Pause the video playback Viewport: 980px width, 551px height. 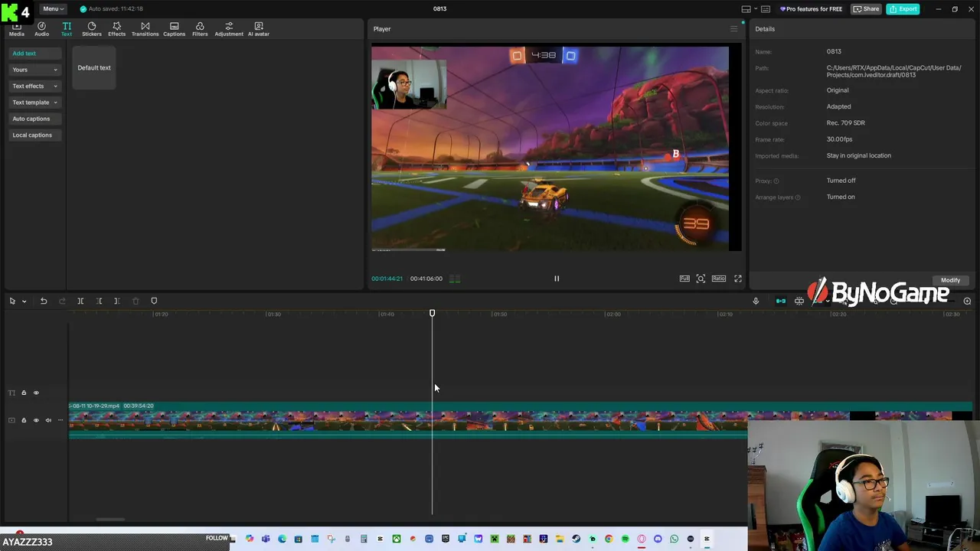coord(557,279)
